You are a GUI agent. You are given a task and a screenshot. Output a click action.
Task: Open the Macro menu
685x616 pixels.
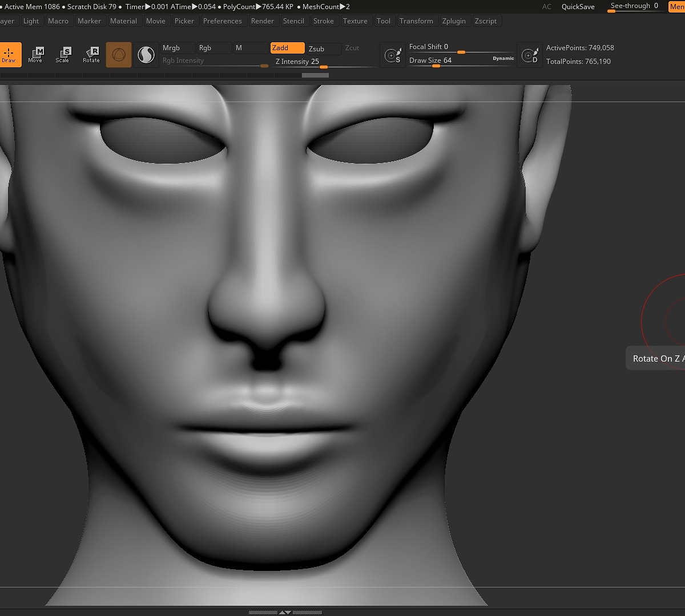tap(58, 21)
